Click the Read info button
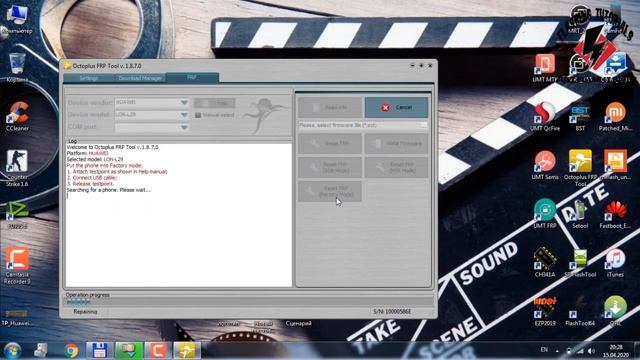 (x=330, y=107)
